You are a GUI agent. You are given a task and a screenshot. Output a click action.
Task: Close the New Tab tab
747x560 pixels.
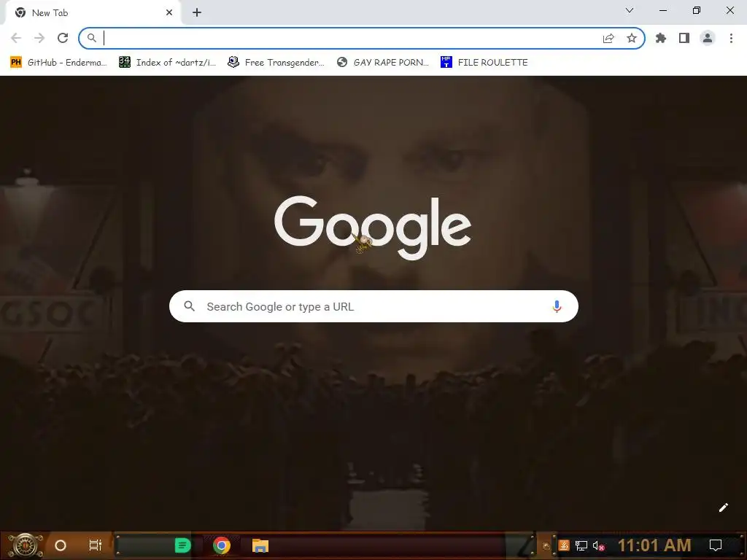point(169,13)
